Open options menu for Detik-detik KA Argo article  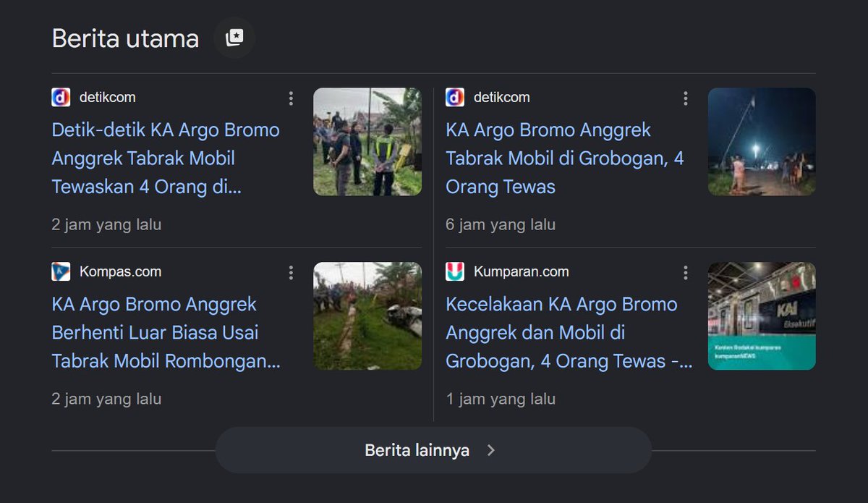pos(291,98)
